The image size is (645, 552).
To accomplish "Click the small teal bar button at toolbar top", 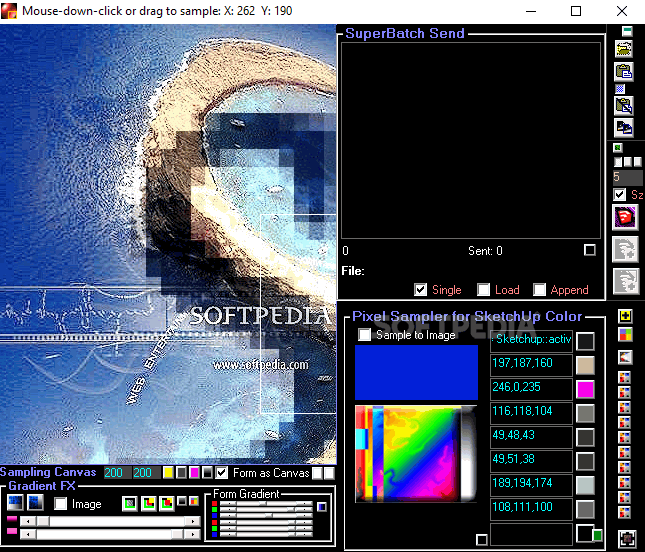I will pyautogui.click(x=627, y=30).
